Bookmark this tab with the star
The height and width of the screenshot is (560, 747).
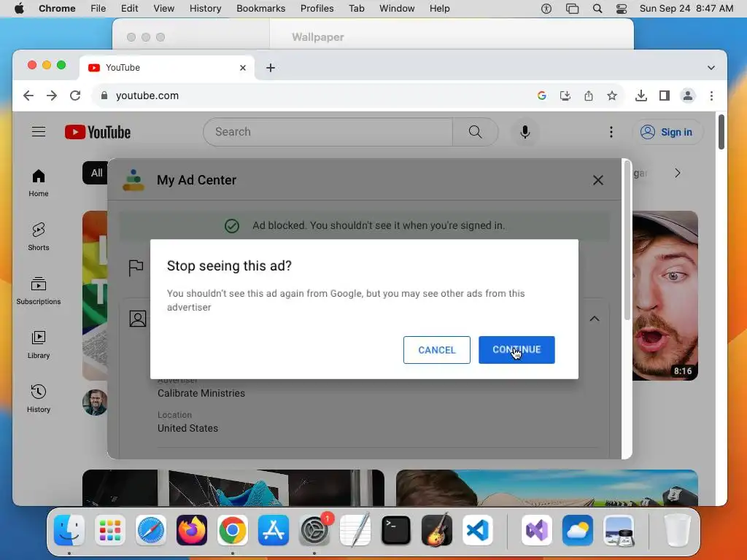[x=612, y=96]
